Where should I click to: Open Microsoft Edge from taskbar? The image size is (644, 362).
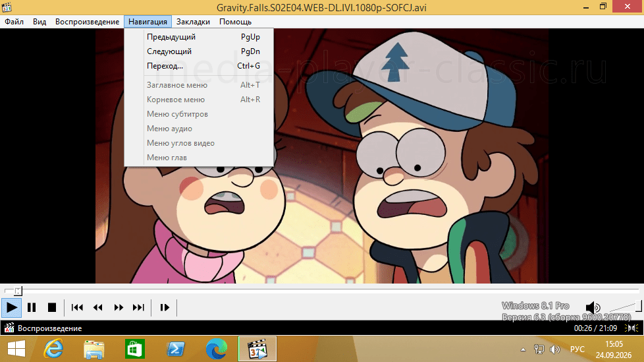coord(217,349)
